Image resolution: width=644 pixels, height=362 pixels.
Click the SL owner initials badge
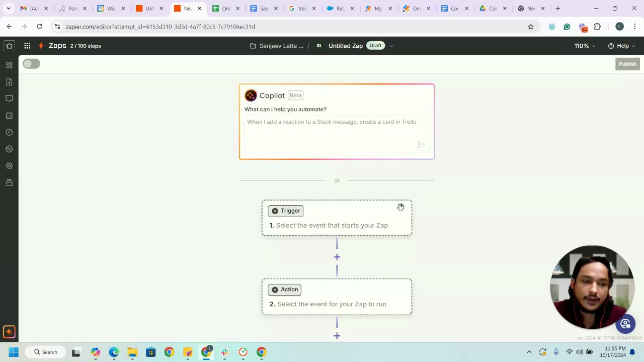point(319,46)
